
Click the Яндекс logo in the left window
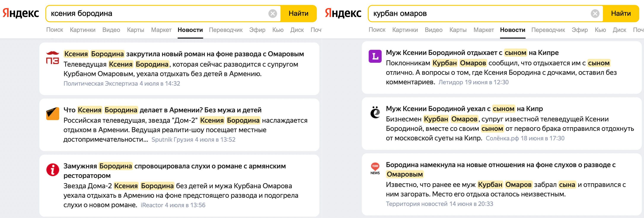(x=21, y=13)
